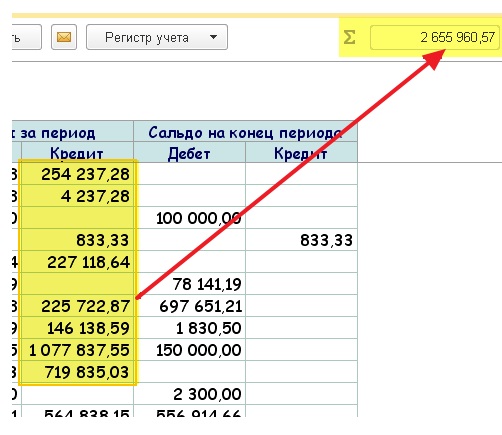This screenshot has width=502, height=435.
Task: Select debit balance cell 697 651,21
Action: click(189, 306)
